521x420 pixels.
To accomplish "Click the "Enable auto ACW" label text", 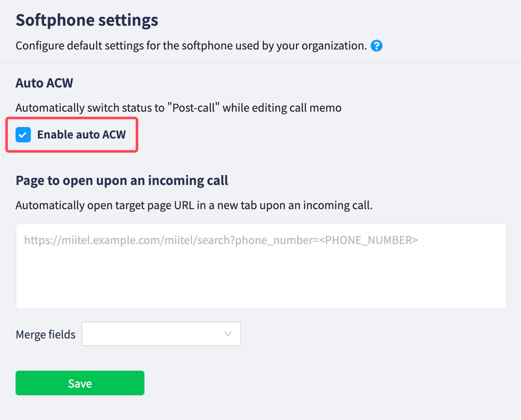I will pos(81,135).
